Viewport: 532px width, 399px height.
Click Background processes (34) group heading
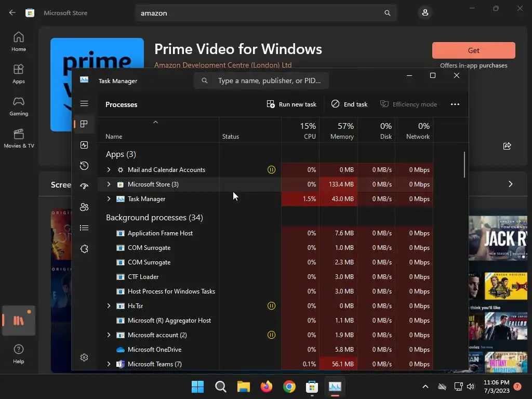pos(154,218)
